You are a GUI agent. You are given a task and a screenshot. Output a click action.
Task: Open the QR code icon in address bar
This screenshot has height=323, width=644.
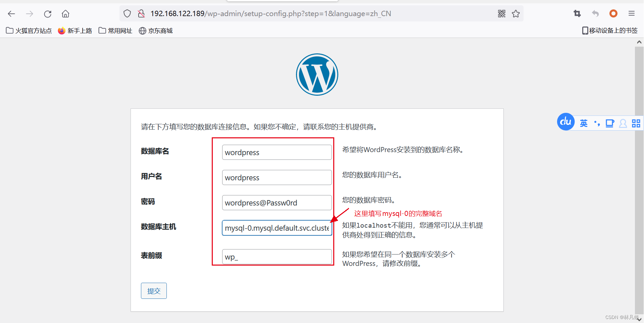[x=502, y=14]
